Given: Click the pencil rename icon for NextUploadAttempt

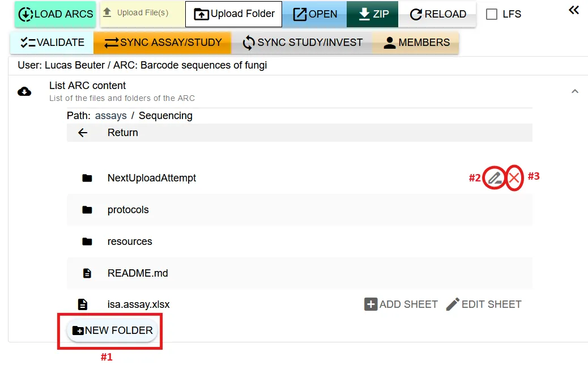Looking at the screenshot, I should 495,178.
